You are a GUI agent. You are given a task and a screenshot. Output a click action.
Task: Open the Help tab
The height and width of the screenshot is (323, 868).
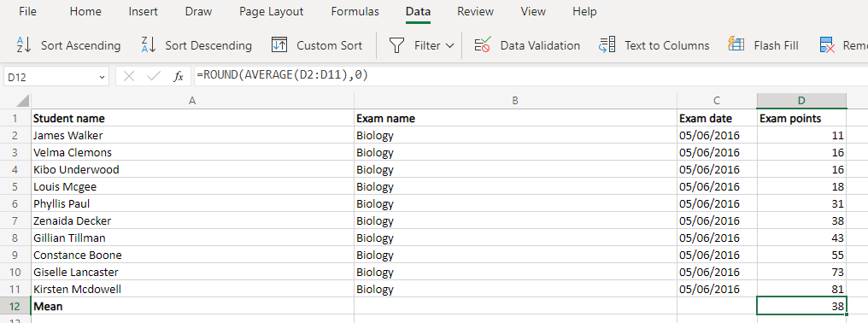tap(584, 12)
